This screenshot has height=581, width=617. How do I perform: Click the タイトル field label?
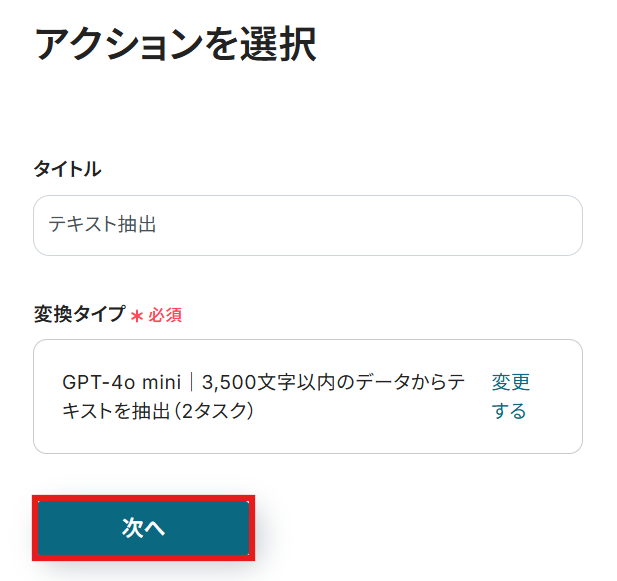[x=67, y=169]
